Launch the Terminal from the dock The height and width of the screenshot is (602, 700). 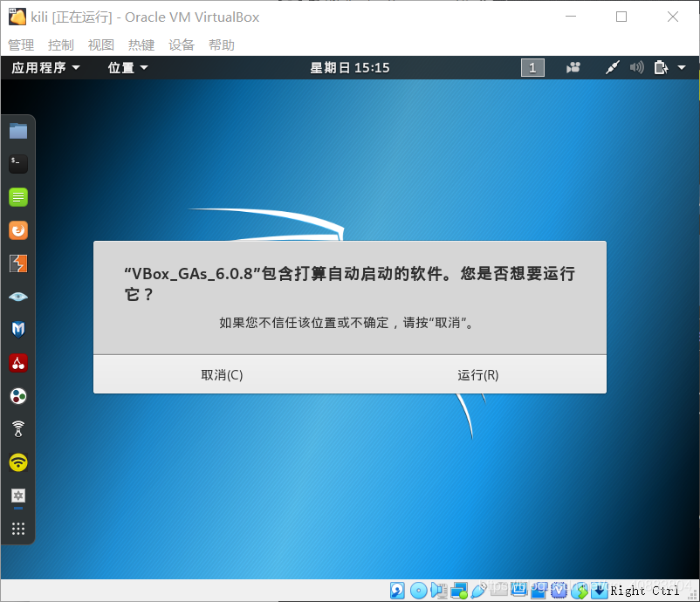(x=18, y=164)
